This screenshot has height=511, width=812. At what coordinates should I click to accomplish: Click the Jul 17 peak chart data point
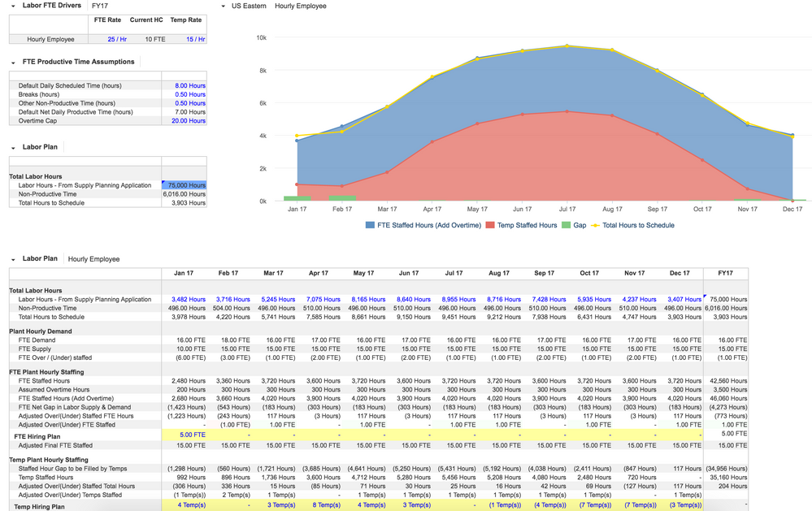coord(567,46)
